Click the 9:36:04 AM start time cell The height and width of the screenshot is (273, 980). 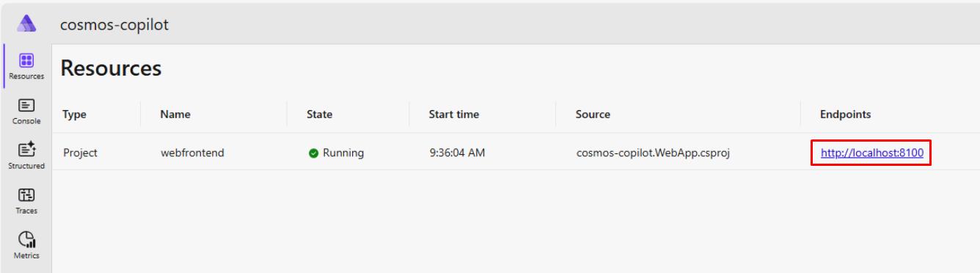(456, 153)
